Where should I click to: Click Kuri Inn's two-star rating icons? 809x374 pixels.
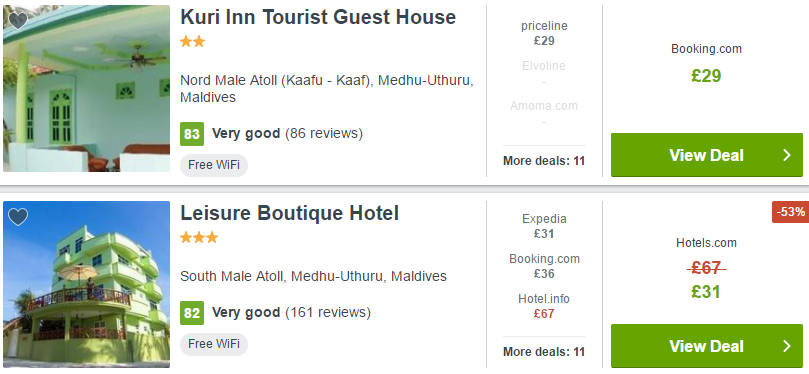pyautogui.click(x=192, y=42)
